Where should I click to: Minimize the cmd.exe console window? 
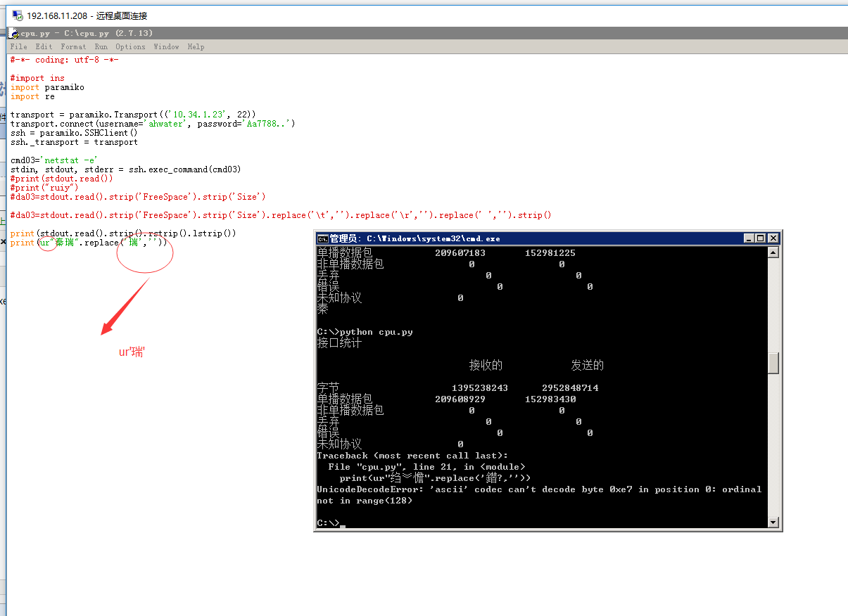(x=750, y=238)
